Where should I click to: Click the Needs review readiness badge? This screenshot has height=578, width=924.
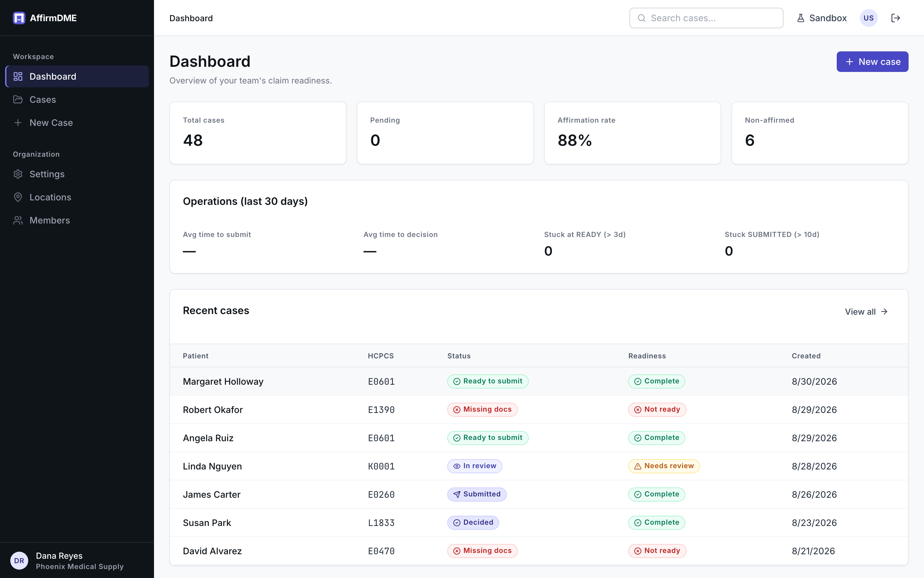(x=663, y=466)
